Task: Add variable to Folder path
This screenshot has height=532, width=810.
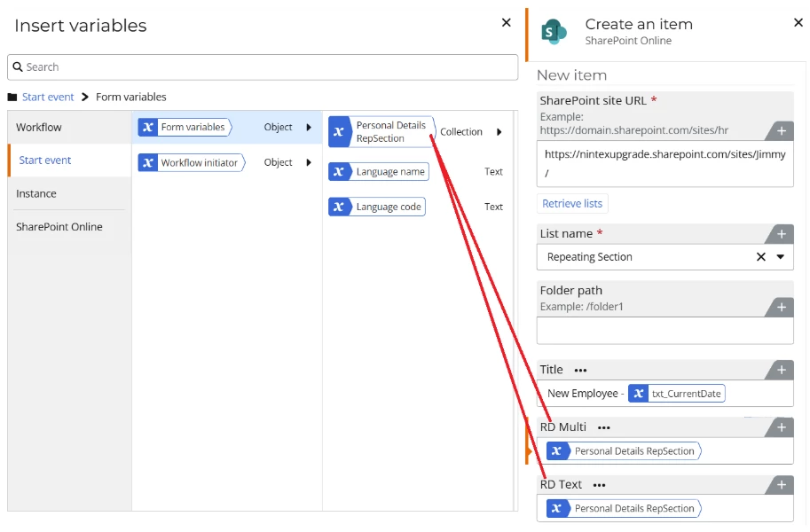Action: coord(781,308)
